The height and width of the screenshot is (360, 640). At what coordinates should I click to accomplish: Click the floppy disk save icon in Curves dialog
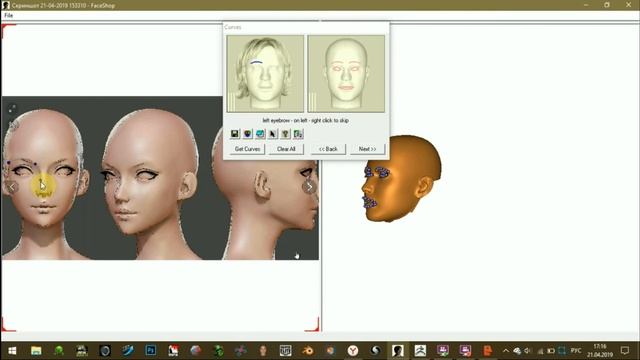coord(235,133)
